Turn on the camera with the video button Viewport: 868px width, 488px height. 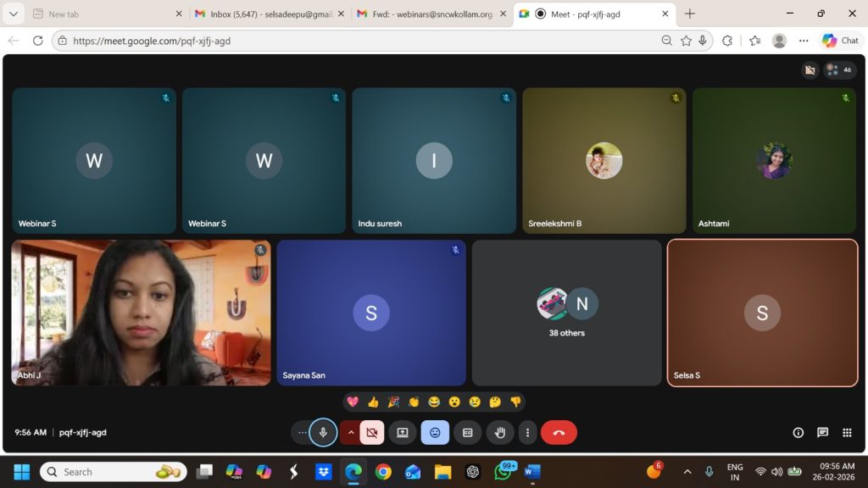point(371,432)
